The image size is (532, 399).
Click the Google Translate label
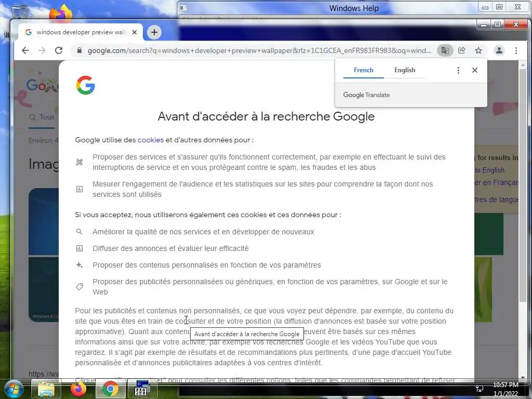[366, 95]
